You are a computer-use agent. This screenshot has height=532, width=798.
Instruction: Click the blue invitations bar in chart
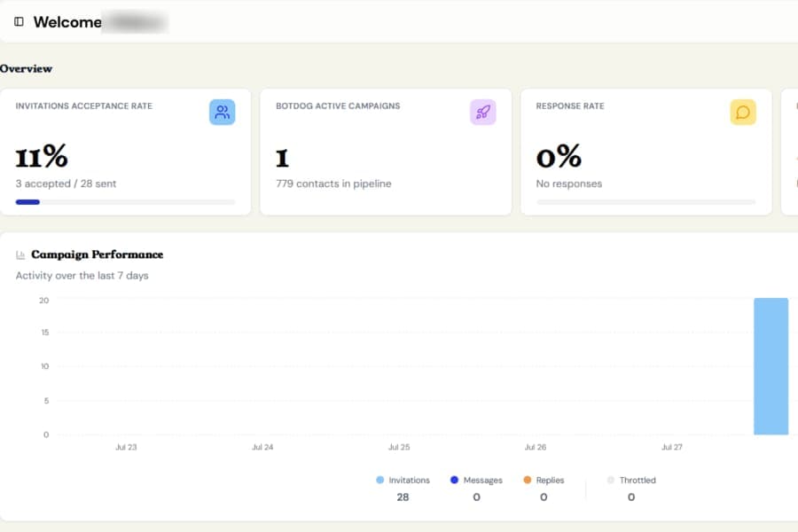pos(771,366)
